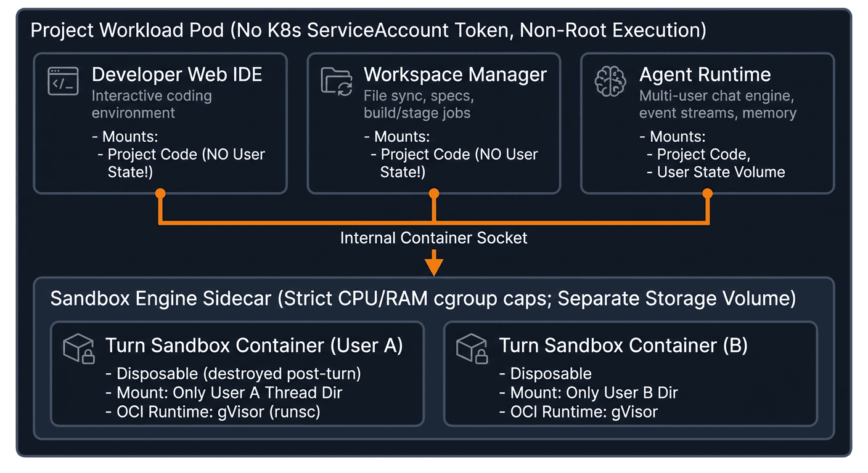Click "Turn Sandbox Container (User A)" heading
This screenshot has width=868, height=473.
coord(254,346)
